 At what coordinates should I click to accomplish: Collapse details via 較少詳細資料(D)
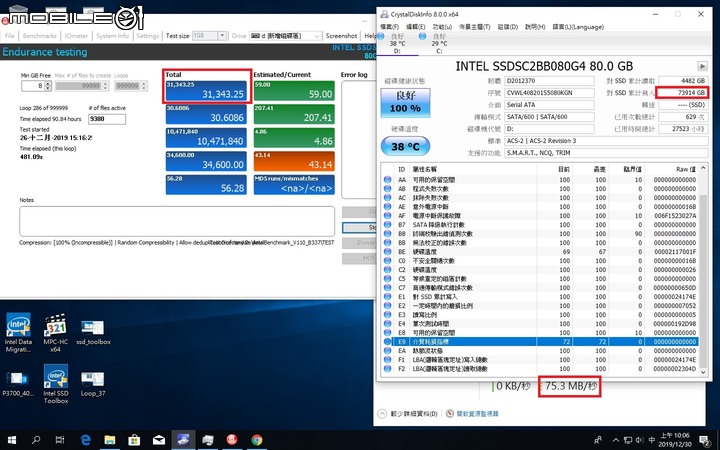click(x=408, y=414)
